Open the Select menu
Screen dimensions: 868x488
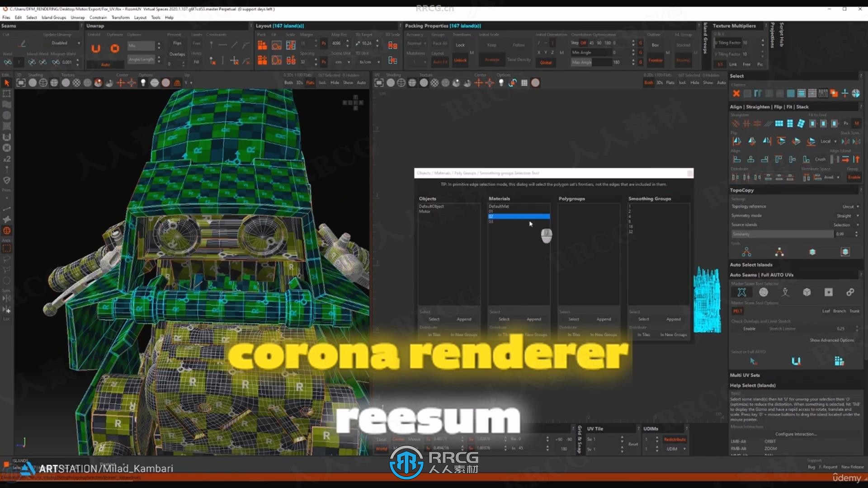point(32,18)
